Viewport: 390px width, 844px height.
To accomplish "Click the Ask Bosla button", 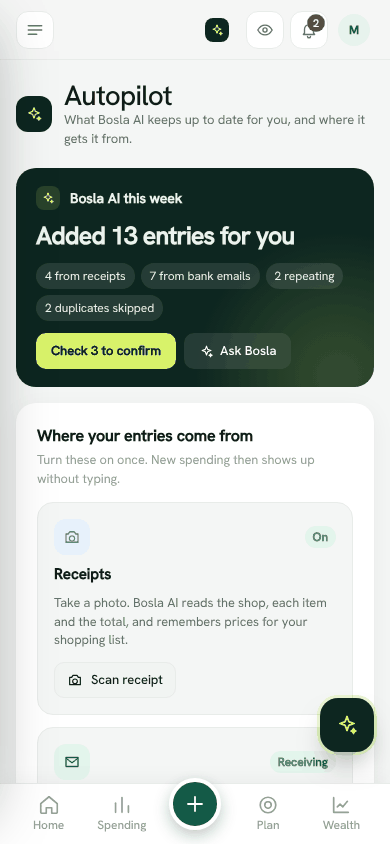I will click(238, 351).
